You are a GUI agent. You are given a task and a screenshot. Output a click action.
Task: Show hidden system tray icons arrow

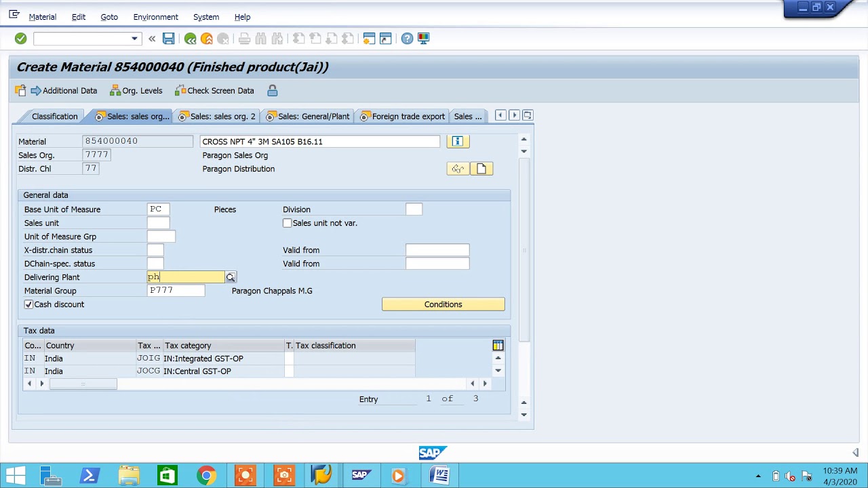point(758,476)
